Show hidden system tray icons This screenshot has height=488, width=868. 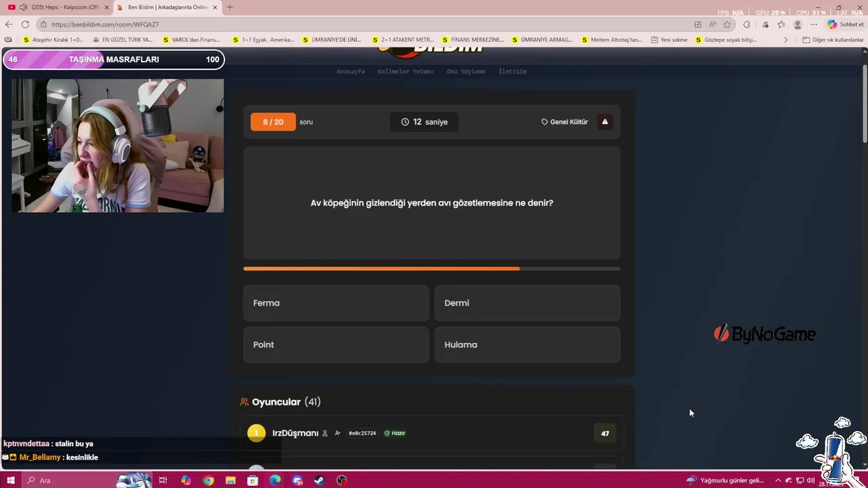[778, 481]
